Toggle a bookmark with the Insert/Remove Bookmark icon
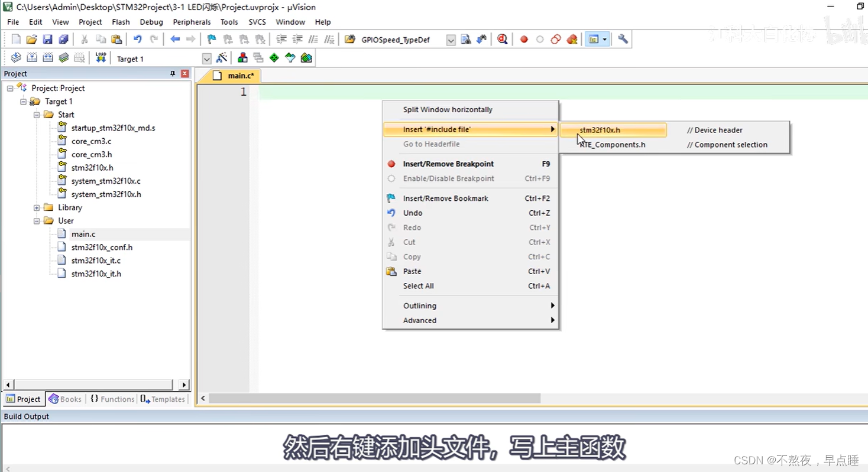 tap(211, 39)
